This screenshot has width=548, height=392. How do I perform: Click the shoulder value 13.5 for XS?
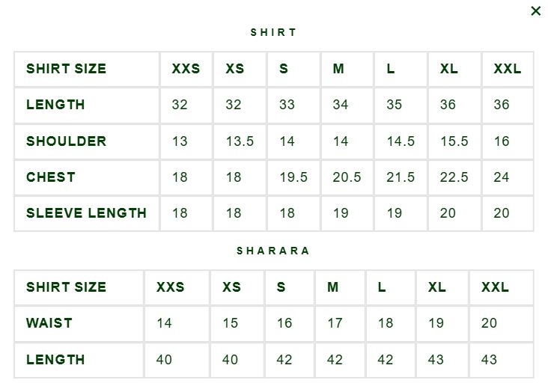240,141
